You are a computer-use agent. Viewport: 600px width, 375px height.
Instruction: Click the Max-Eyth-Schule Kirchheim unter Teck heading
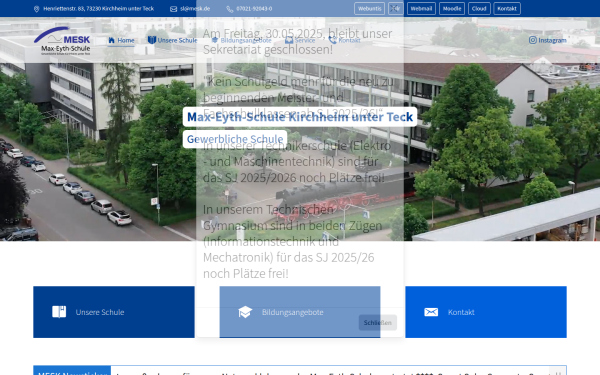[x=300, y=117]
